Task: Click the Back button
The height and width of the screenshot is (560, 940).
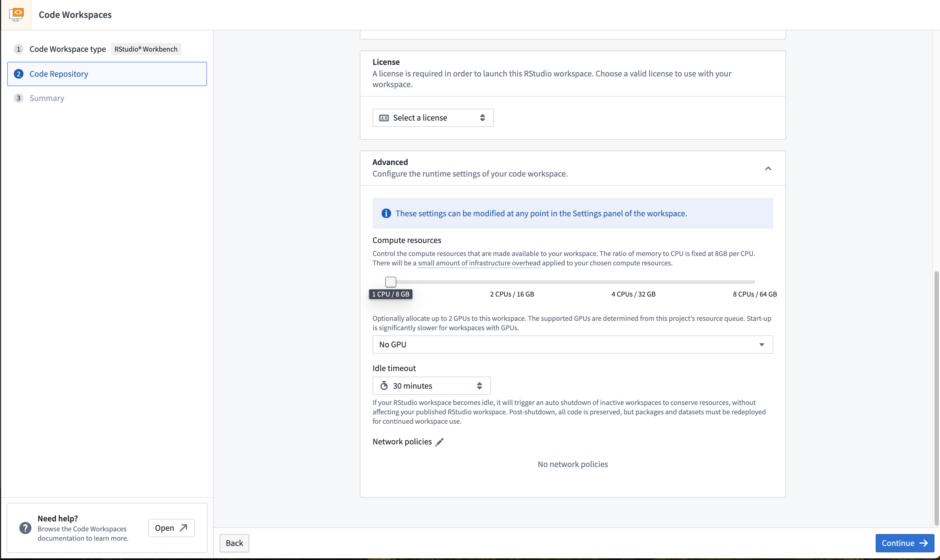Action: tap(234, 543)
